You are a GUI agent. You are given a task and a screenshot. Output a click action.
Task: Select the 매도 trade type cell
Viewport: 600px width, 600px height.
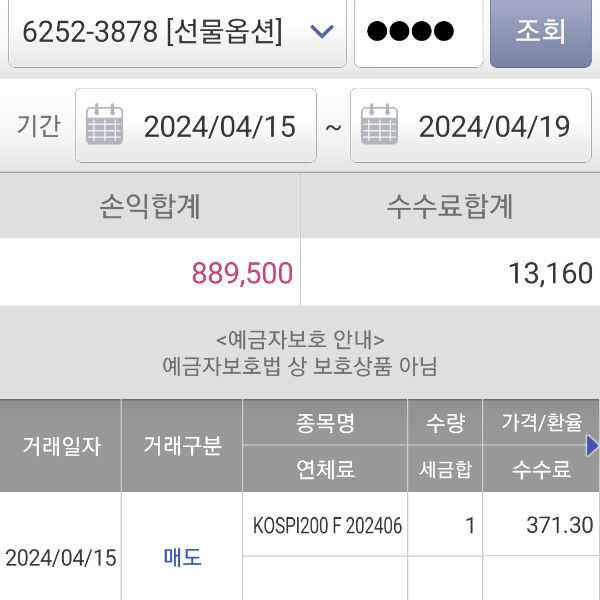click(x=182, y=558)
